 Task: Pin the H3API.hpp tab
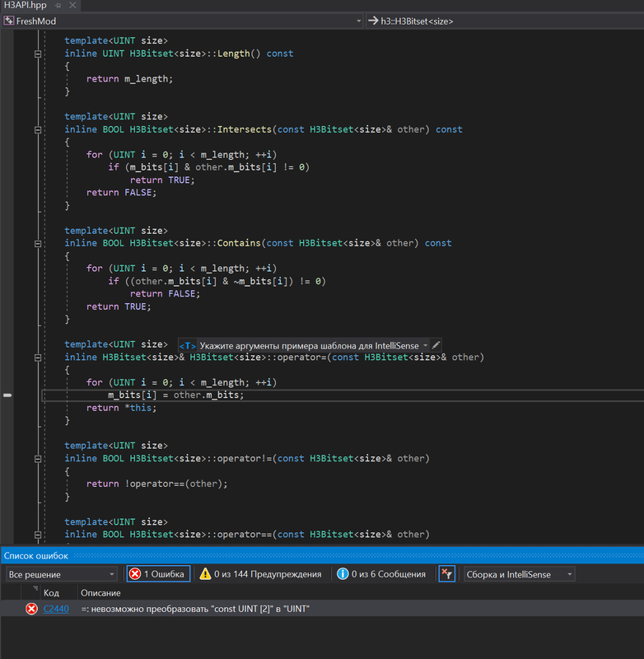(58, 6)
